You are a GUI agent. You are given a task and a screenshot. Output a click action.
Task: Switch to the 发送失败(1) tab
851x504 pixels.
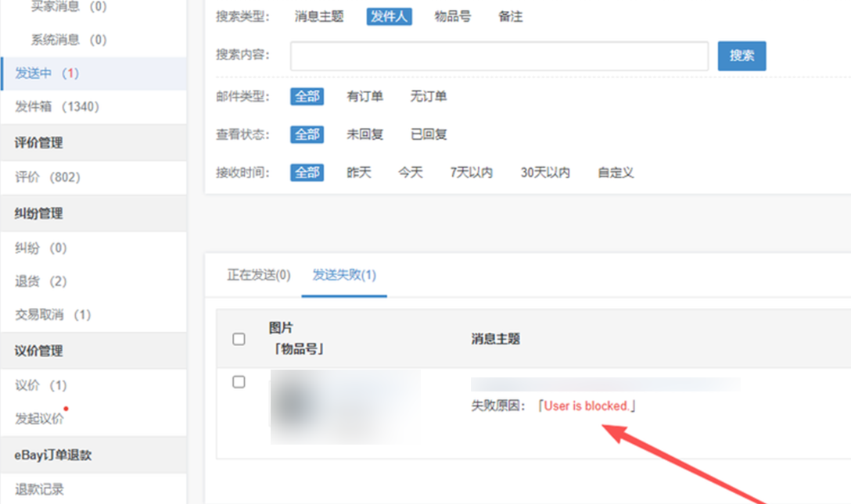click(344, 276)
